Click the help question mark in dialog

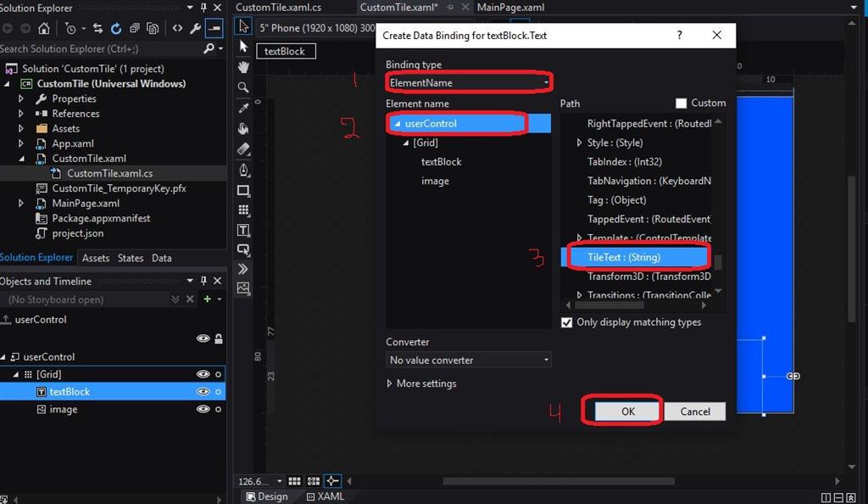(x=679, y=36)
